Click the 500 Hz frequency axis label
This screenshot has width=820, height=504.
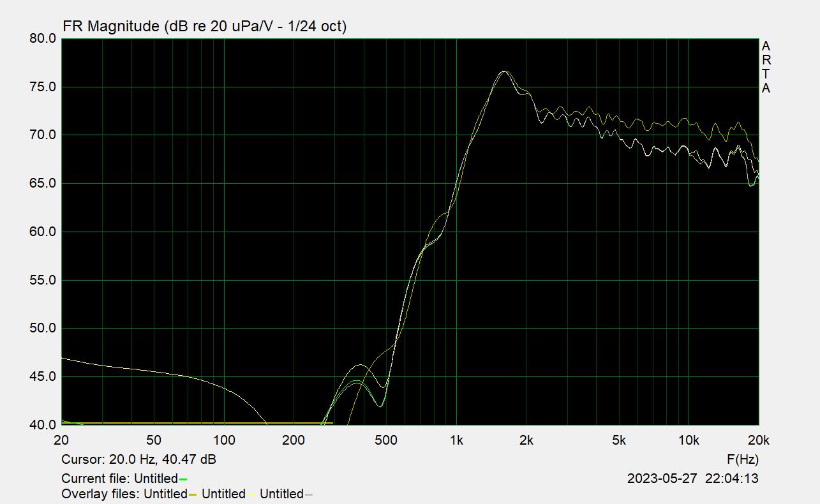[x=386, y=440]
